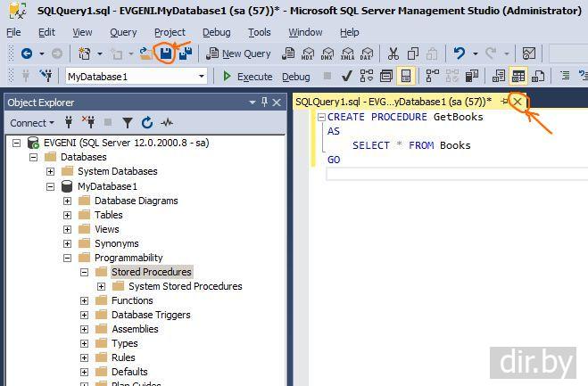Open the MyDatabase1 database dropdown
The width and height of the screenshot is (588, 386).
(x=202, y=77)
